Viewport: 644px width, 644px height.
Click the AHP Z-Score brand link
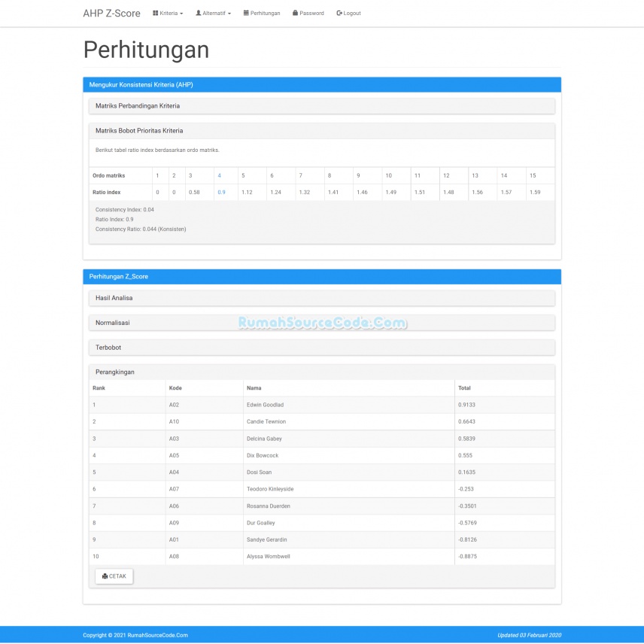click(x=111, y=13)
